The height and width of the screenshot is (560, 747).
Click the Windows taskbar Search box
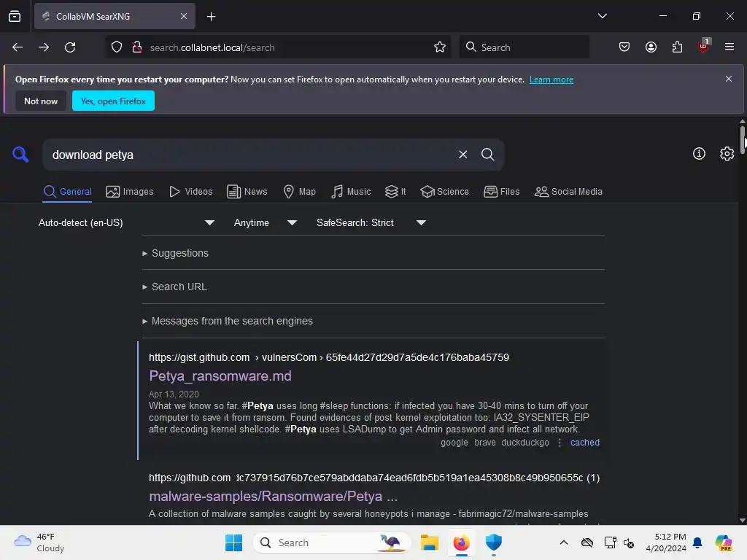tap(332, 542)
